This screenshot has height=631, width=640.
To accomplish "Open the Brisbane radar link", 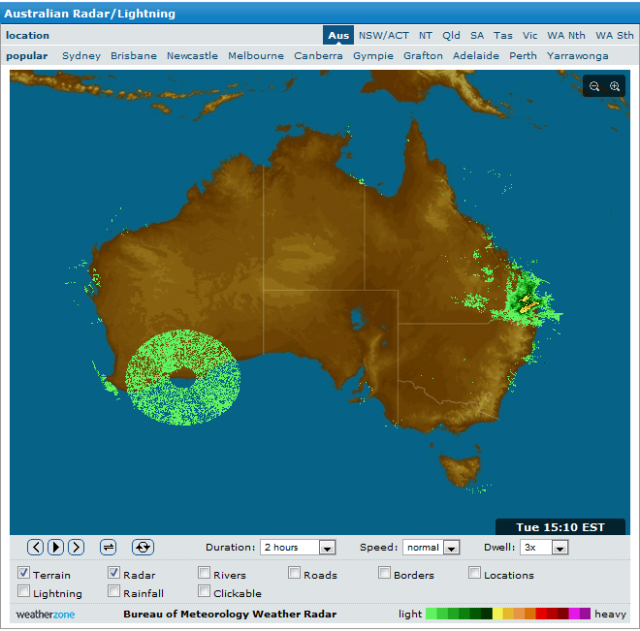I will point(133,56).
